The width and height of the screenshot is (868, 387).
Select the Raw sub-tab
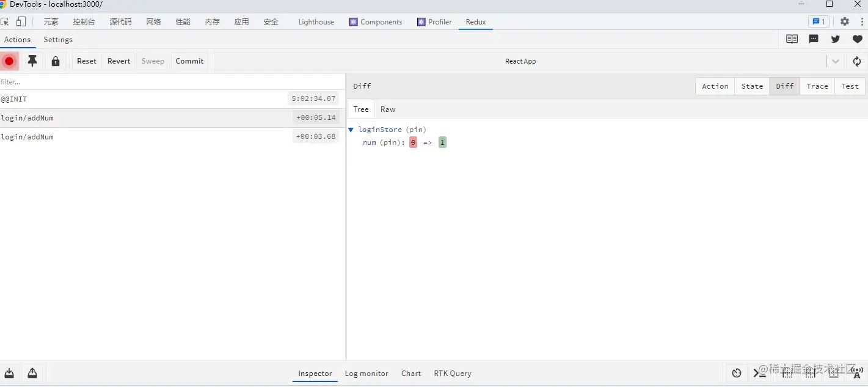[x=388, y=109]
